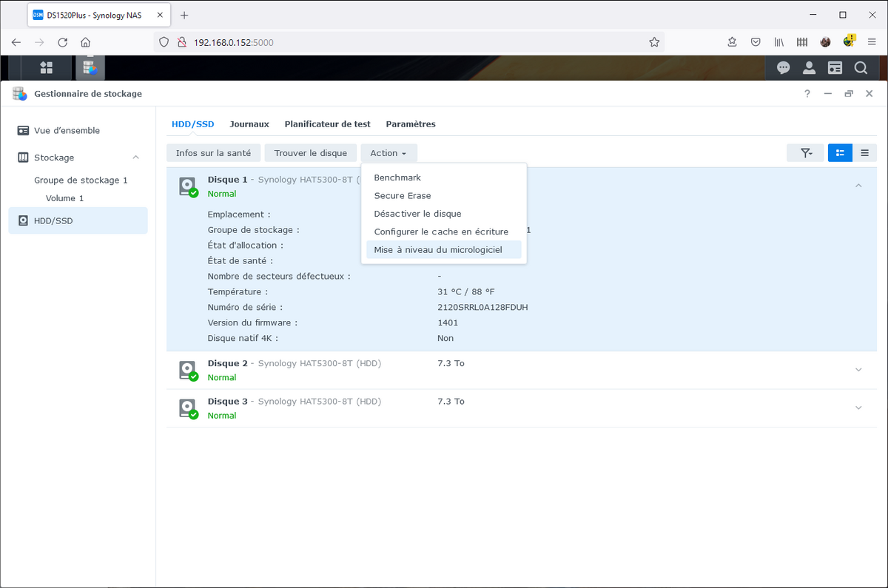
Task: Expand the Disque 2 details
Action: click(858, 370)
